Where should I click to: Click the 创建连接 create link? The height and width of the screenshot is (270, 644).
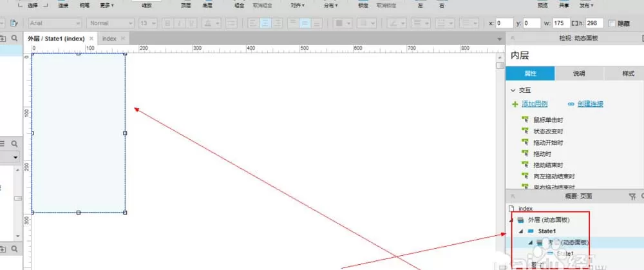(x=590, y=104)
